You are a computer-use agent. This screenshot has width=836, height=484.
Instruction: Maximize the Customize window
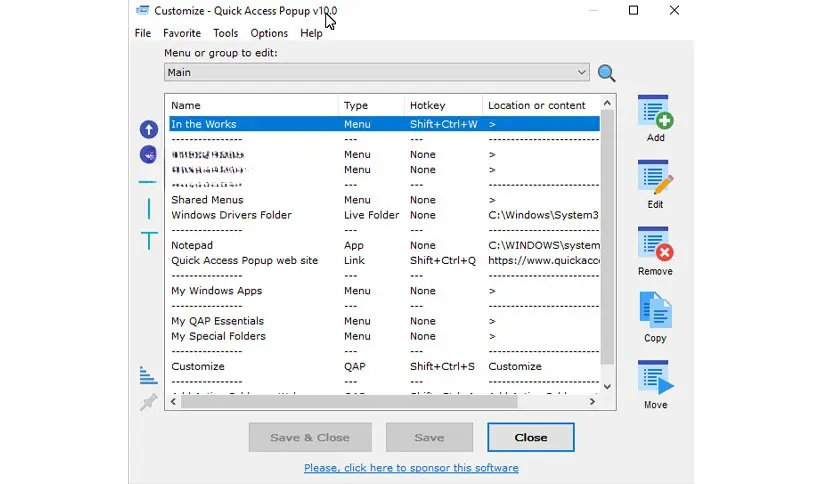tap(633, 10)
